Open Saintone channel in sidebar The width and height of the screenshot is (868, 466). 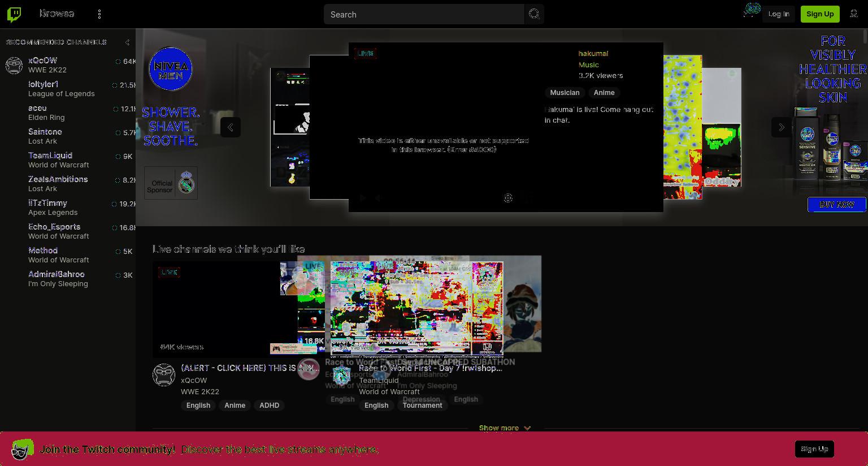coord(68,136)
